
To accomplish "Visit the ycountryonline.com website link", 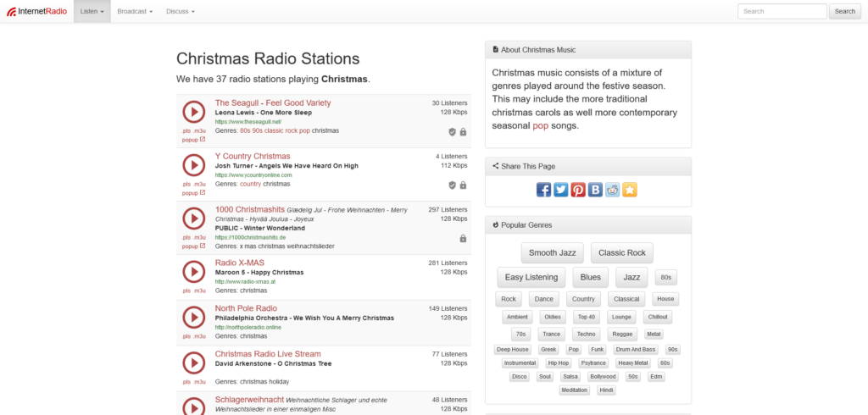I will coord(253,174).
